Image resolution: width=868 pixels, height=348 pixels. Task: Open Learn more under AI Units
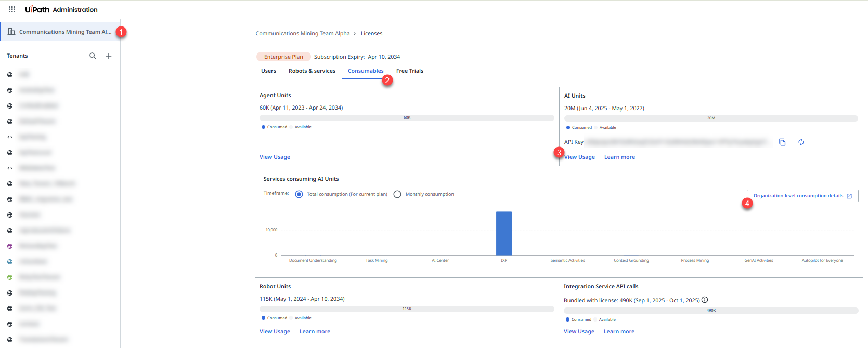click(619, 157)
